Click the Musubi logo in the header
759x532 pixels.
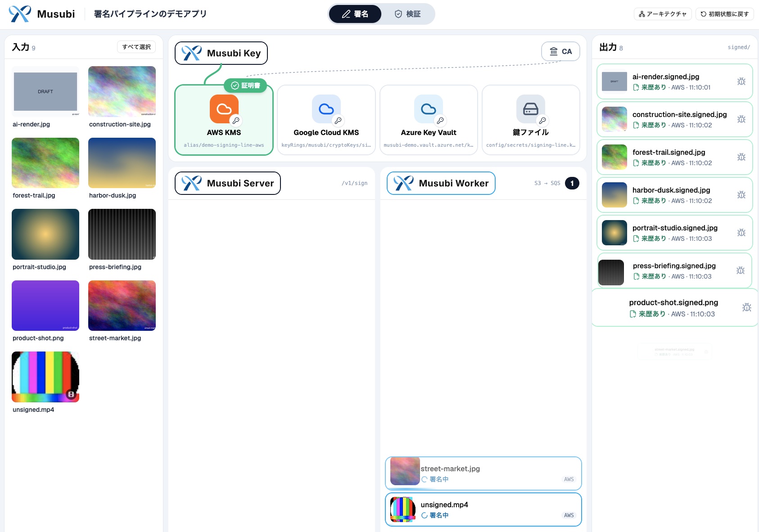20,14
